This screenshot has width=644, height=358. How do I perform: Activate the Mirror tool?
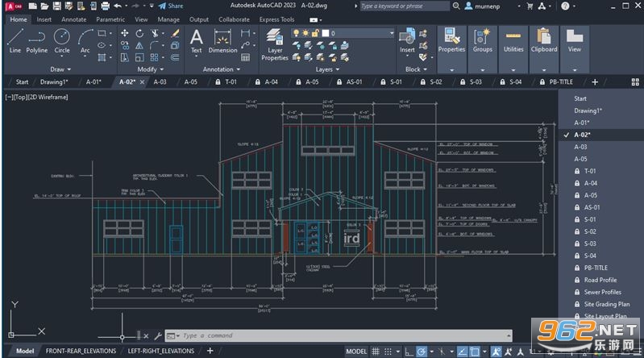click(139, 45)
